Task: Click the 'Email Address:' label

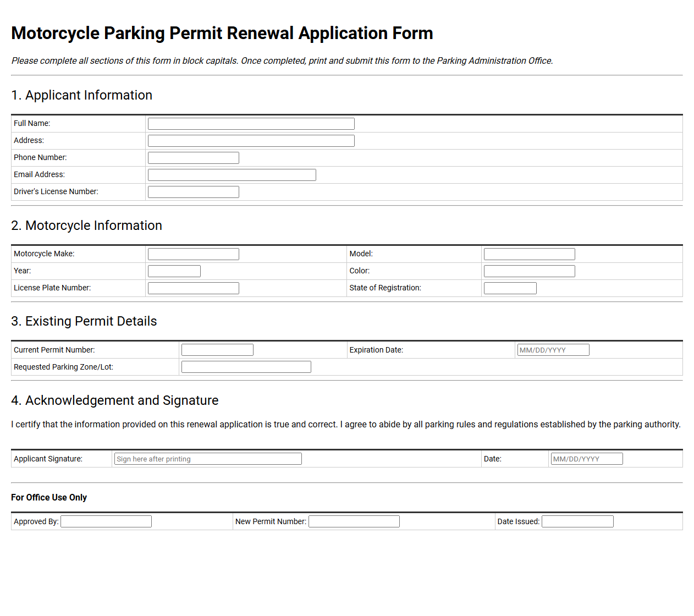Action: tap(39, 174)
